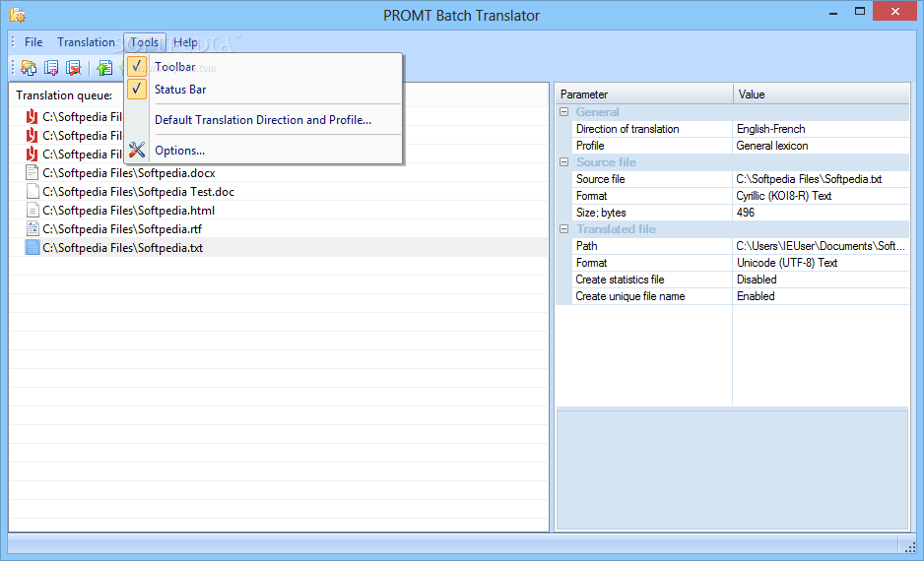924x561 pixels.
Task: Select the Softpedia.rtf queue row
Action: 279,229
